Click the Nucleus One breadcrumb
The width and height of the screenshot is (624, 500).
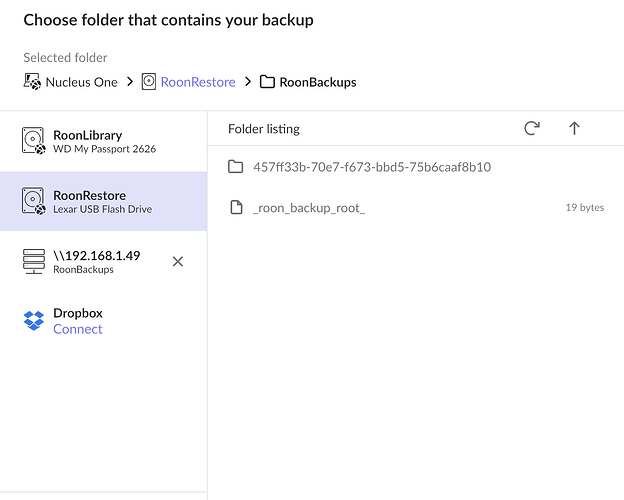pyautogui.click(x=81, y=82)
